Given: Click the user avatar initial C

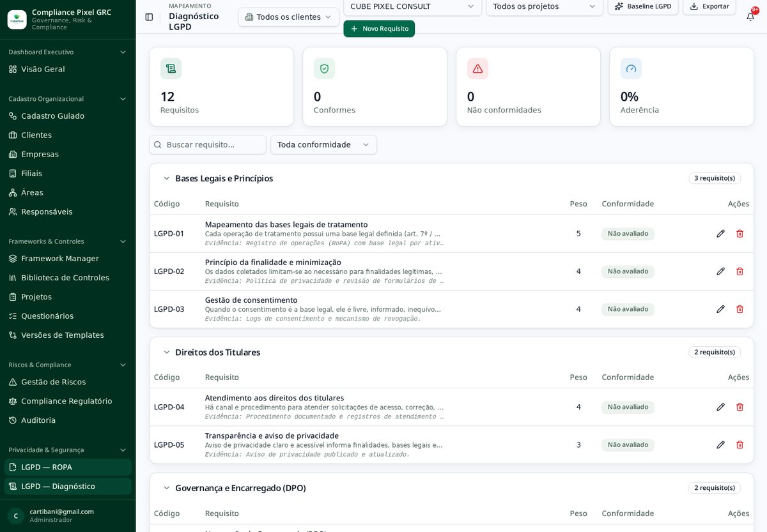Looking at the screenshot, I should pyautogui.click(x=16, y=516).
